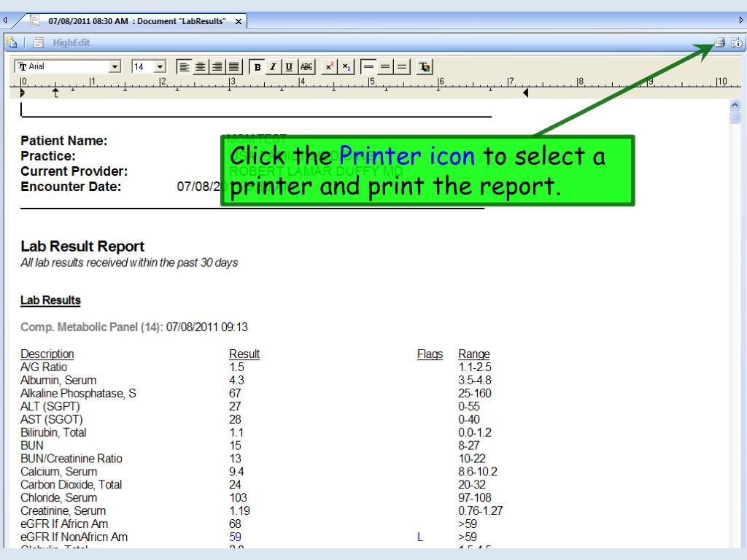This screenshot has width=747, height=560.
Task: Set single line spacing
Action: click(x=368, y=66)
